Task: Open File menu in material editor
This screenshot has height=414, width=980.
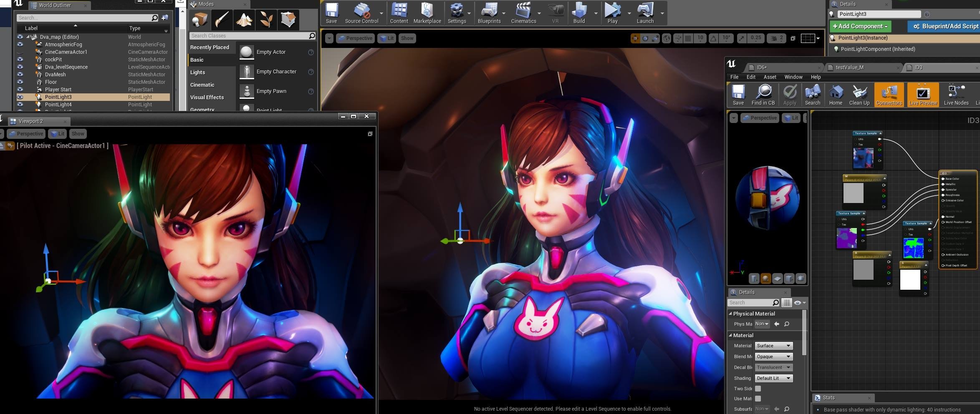Action: point(734,77)
